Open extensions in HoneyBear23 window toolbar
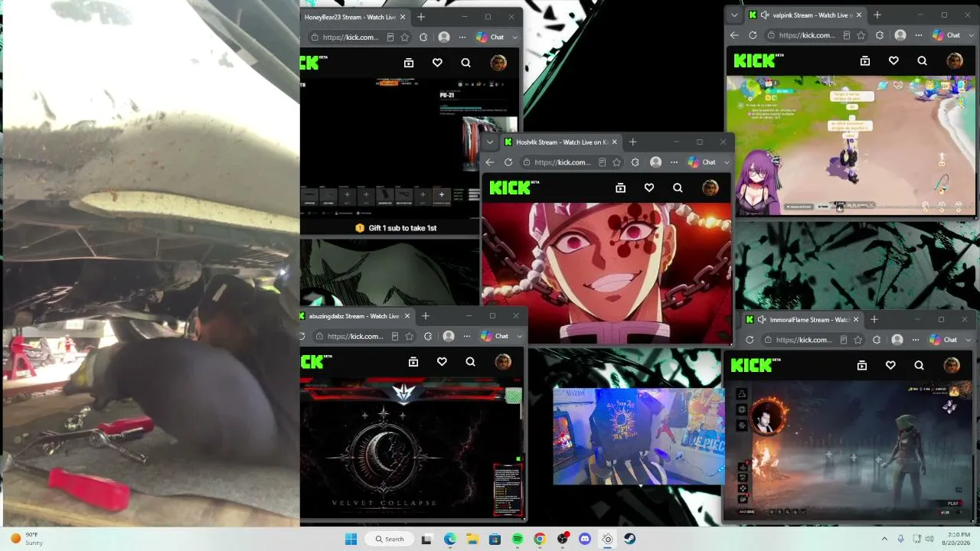The width and height of the screenshot is (980, 551). 423,37
